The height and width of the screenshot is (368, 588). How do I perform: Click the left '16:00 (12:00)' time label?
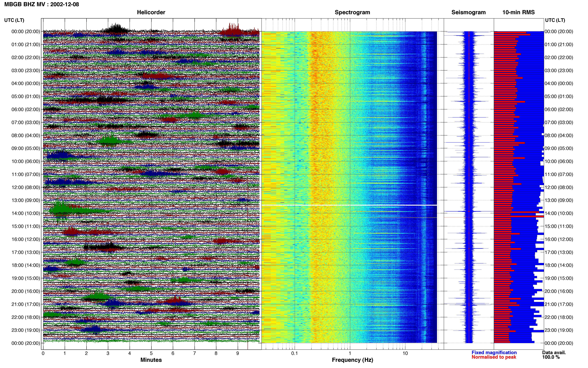(x=26, y=239)
